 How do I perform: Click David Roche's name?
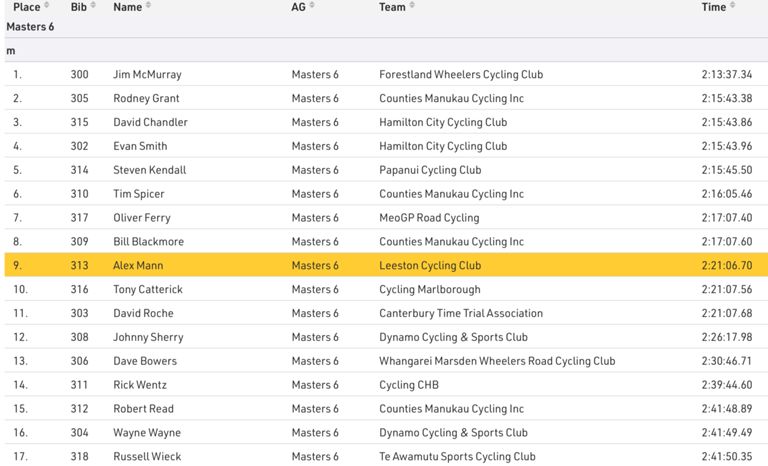[x=143, y=313]
